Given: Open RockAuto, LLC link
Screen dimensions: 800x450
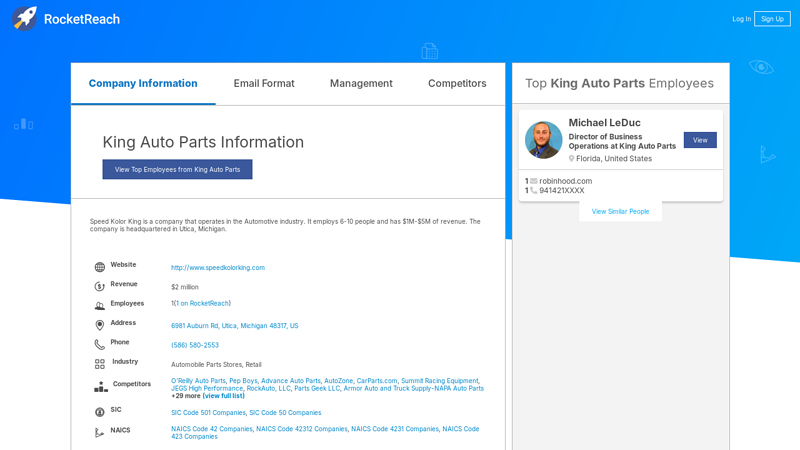Looking at the screenshot, I should (x=268, y=388).
